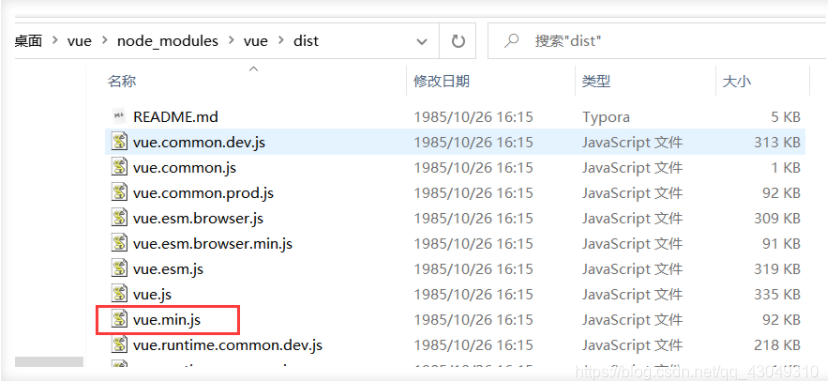Image resolution: width=828 pixels, height=390 pixels.
Task: Select the file name vue.esm.browser.min.js
Action: pyautogui.click(x=212, y=244)
